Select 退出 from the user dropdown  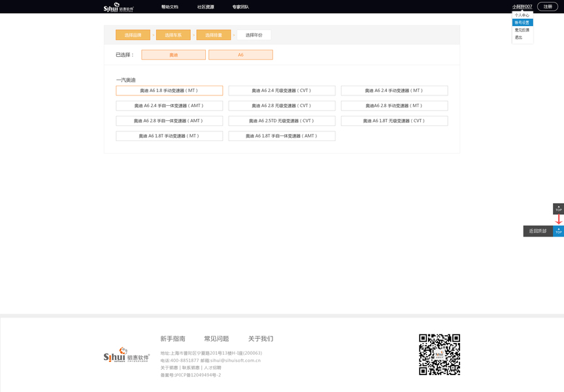(x=518, y=37)
